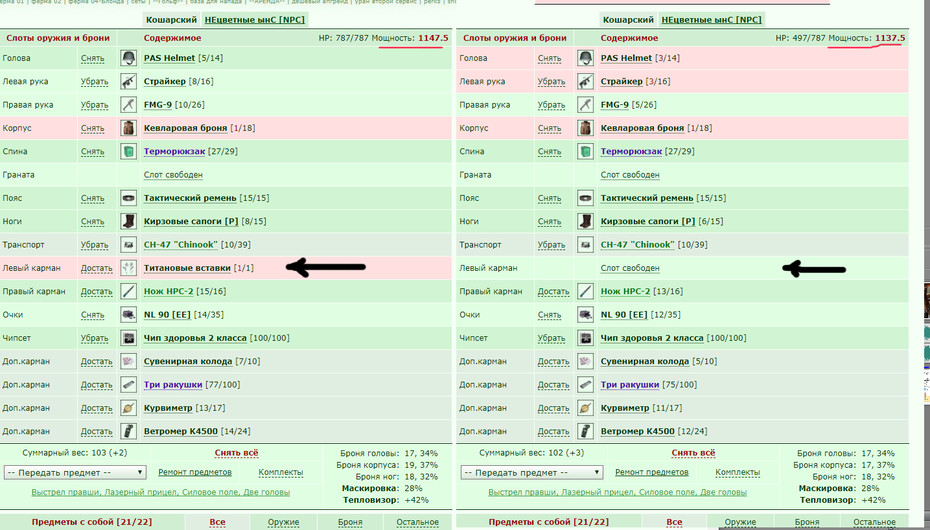
Task: Open Передать предмет dropdown in right panel
Action: (531, 472)
